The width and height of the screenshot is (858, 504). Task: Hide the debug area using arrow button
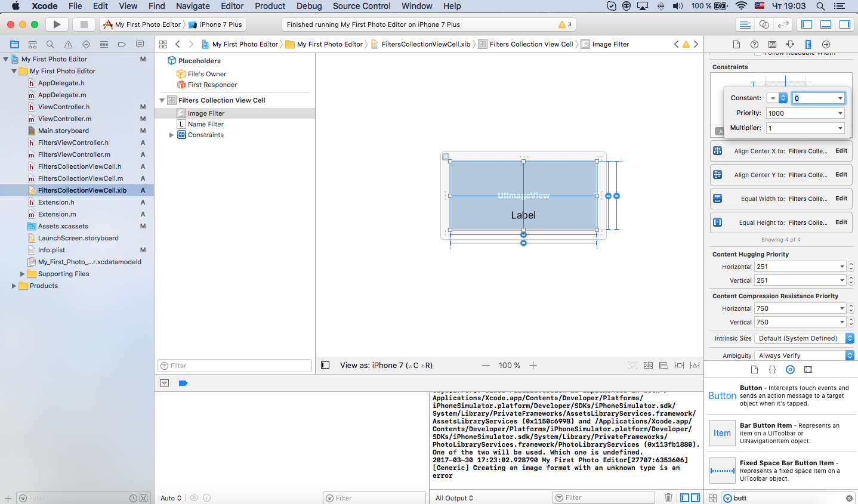coord(165,383)
